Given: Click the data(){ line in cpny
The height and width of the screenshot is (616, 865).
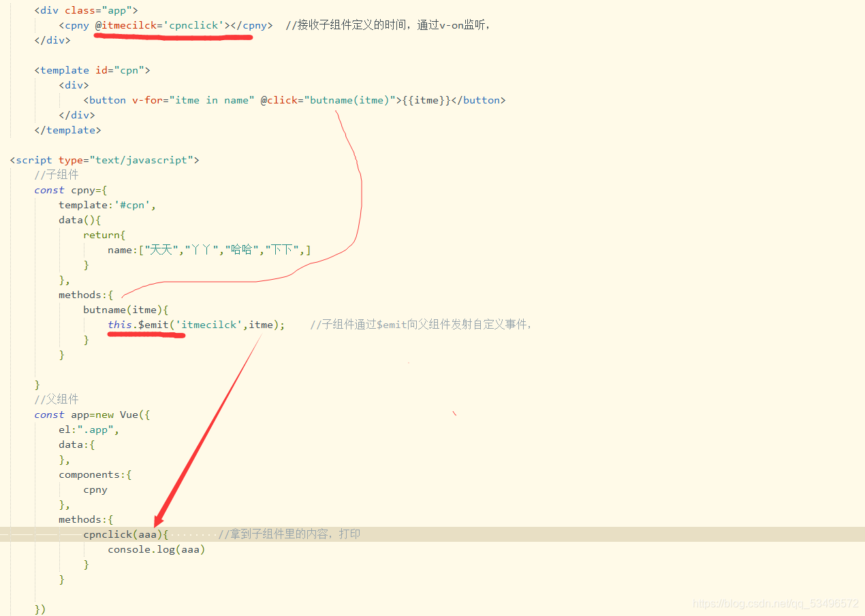Looking at the screenshot, I should click(x=80, y=220).
